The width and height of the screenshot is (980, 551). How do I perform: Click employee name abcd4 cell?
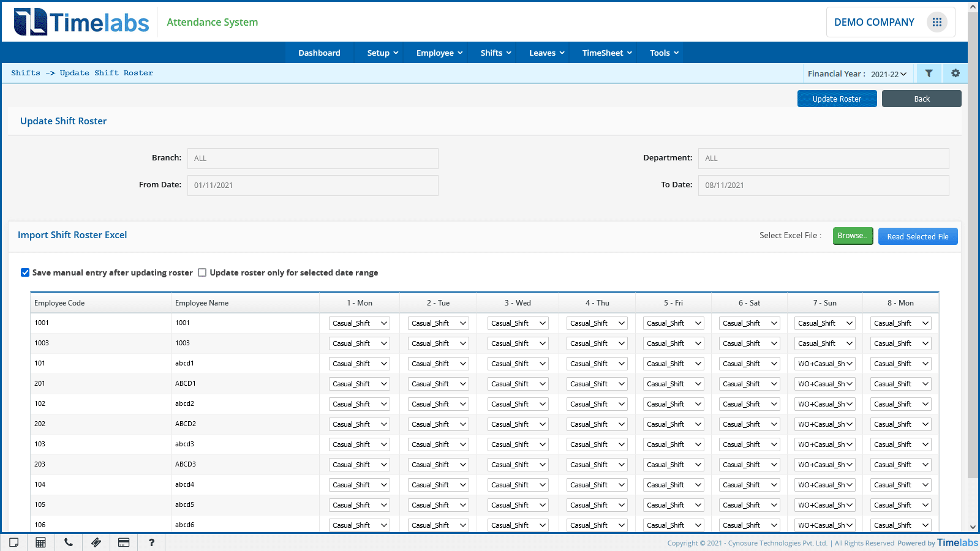(x=245, y=485)
